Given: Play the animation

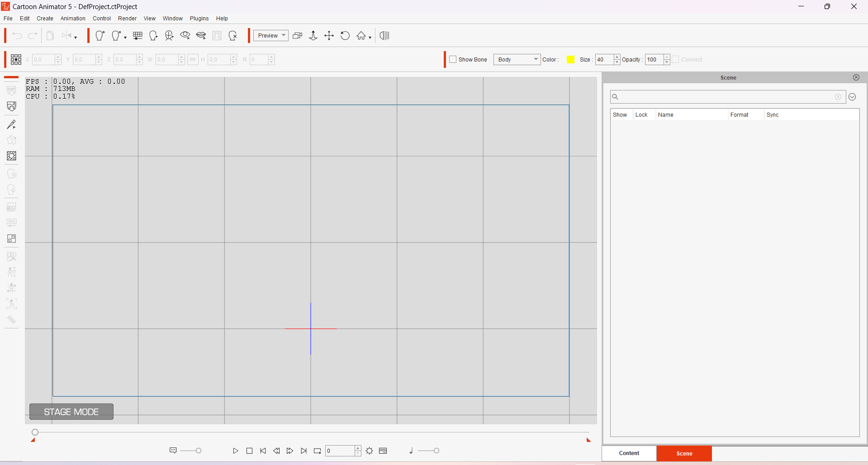Looking at the screenshot, I should (236, 451).
